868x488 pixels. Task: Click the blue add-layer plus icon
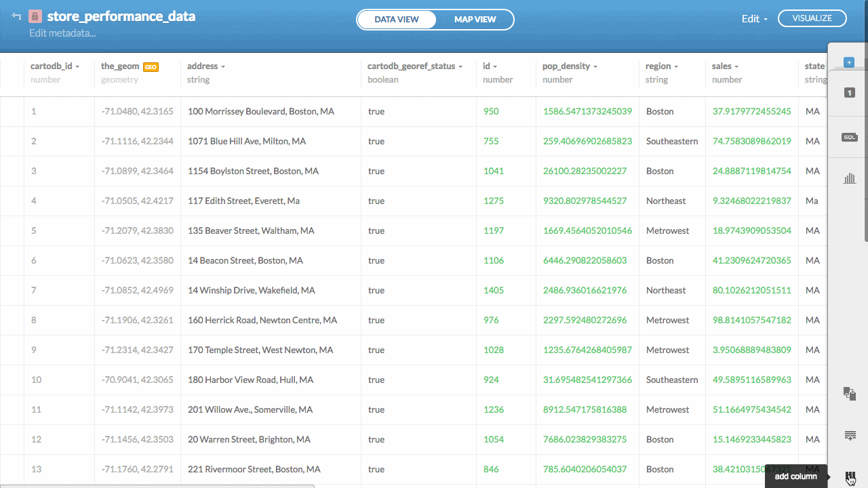848,61
